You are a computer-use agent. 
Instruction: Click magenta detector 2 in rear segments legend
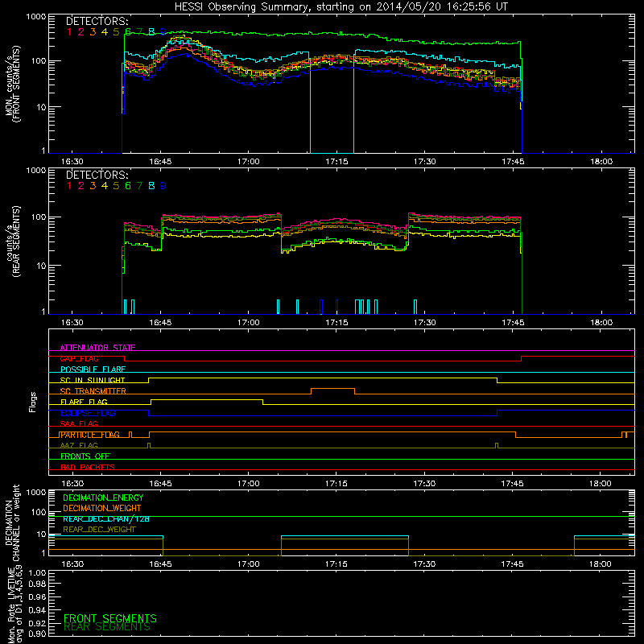coord(81,186)
